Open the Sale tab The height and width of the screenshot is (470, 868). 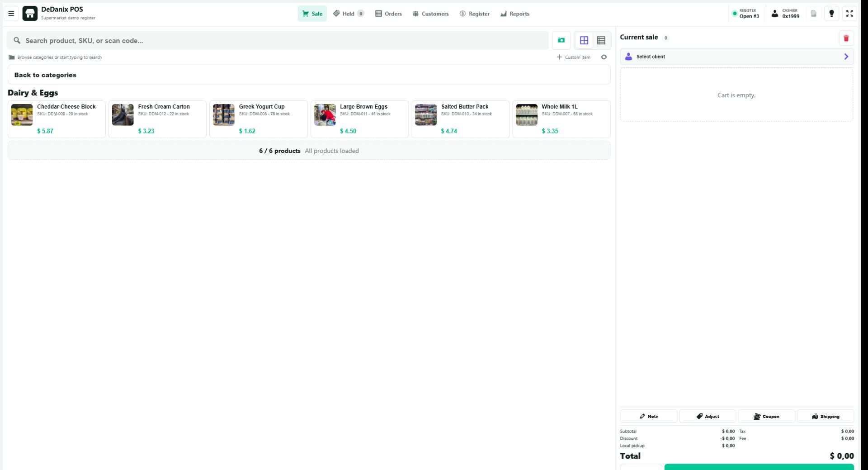312,14
